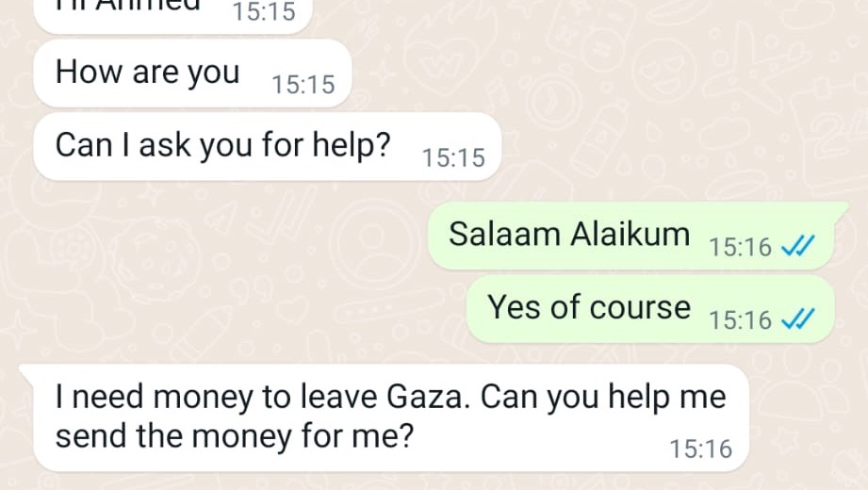Click the 15:16 timestamp next to Salaam Alaikum
Viewport: 868px width, 490px height.
(740, 248)
